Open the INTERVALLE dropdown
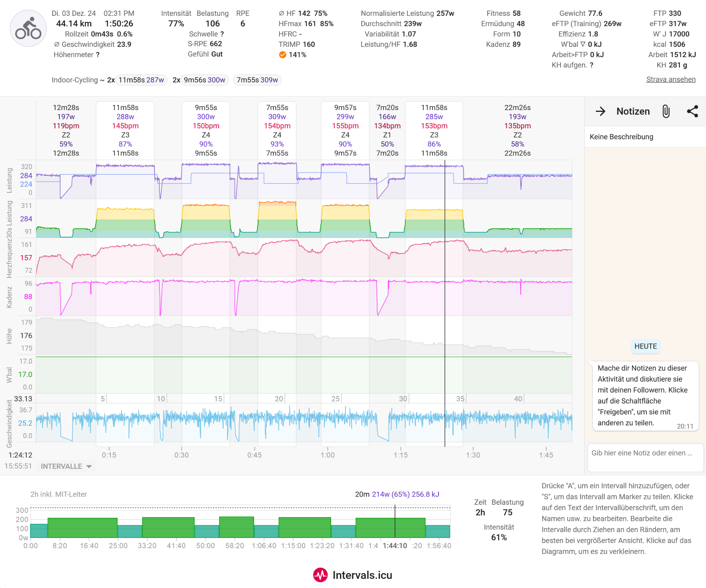706x588 pixels. coord(66,466)
